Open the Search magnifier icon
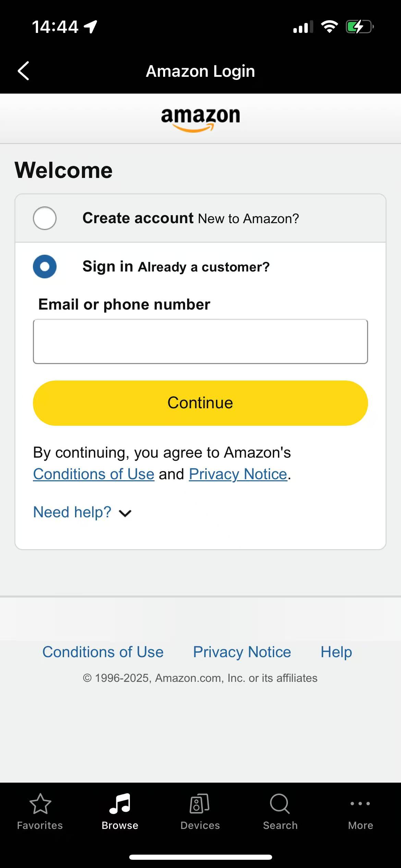Screen dimensions: 401x868 (x=280, y=804)
